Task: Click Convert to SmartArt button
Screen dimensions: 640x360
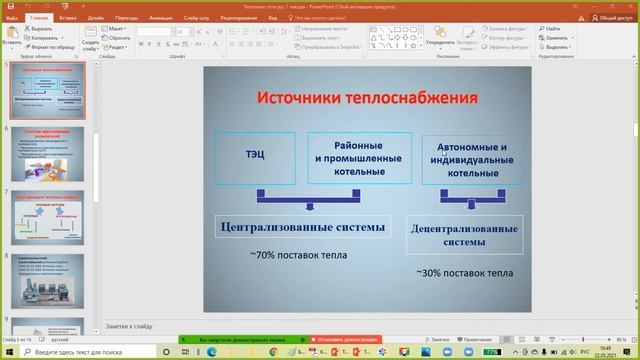Action: click(328, 47)
